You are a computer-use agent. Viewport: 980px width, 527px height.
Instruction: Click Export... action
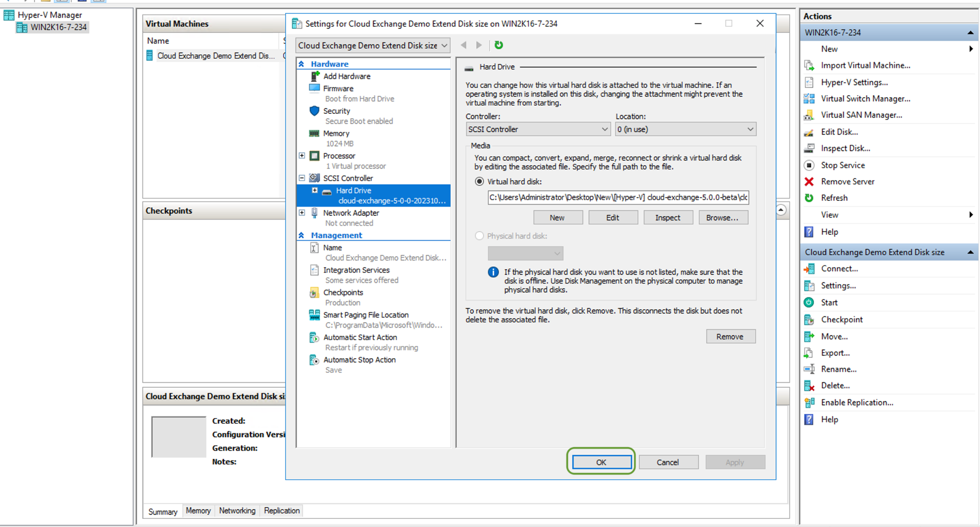pyautogui.click(x=835, y=353)
